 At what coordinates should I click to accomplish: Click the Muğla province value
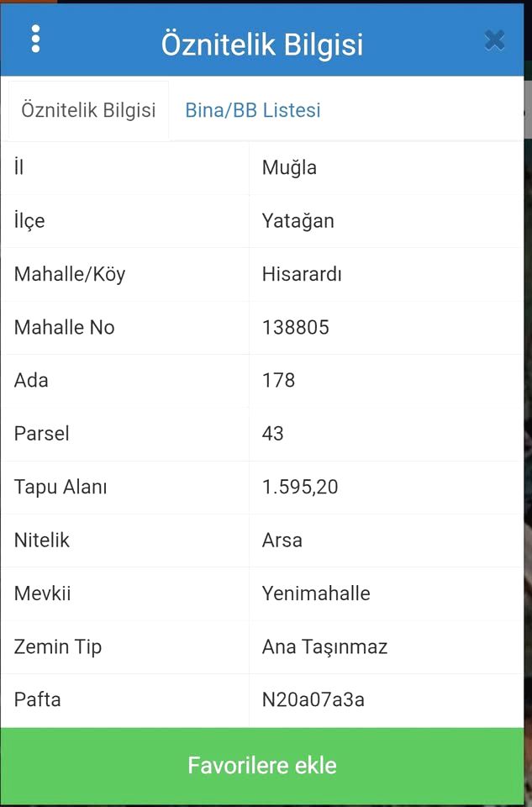coord(289,168)
